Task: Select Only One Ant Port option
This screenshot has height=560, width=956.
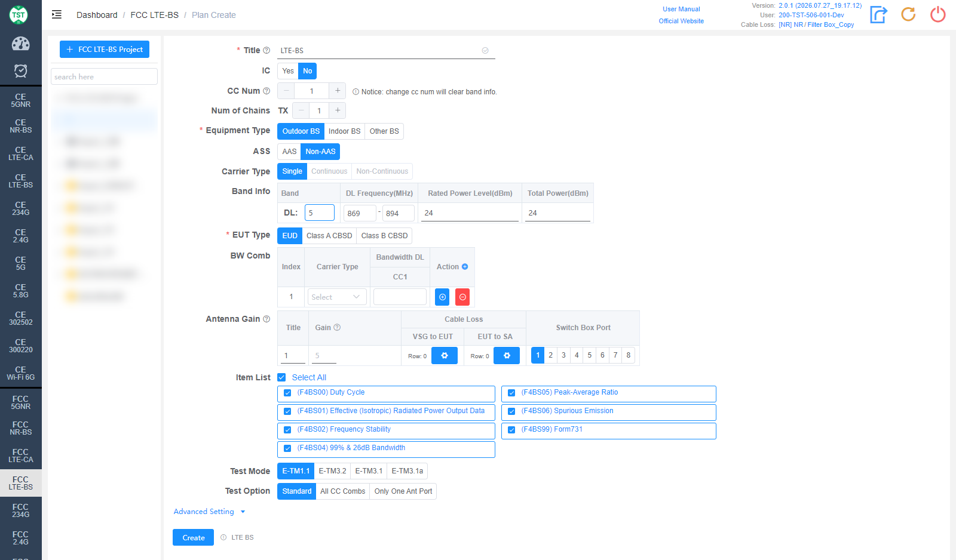Action: (x=403, y=491)
